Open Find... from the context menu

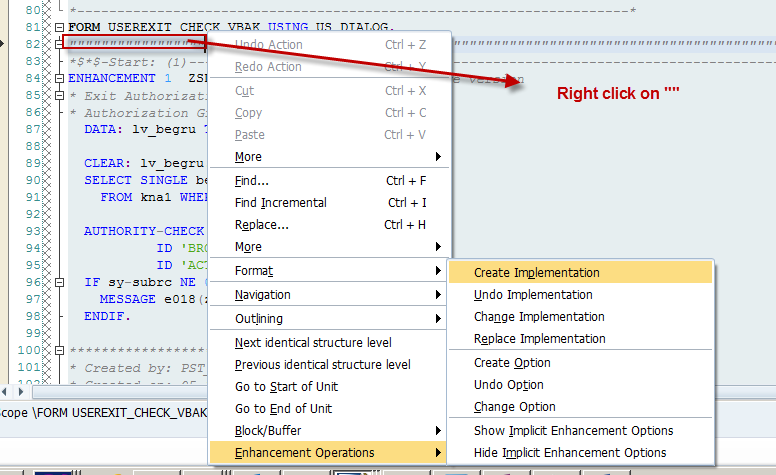(x=252, y=181)
